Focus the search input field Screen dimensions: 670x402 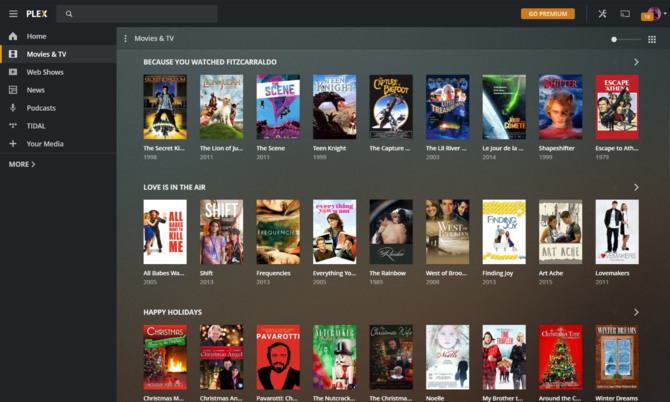click(137, 14)
